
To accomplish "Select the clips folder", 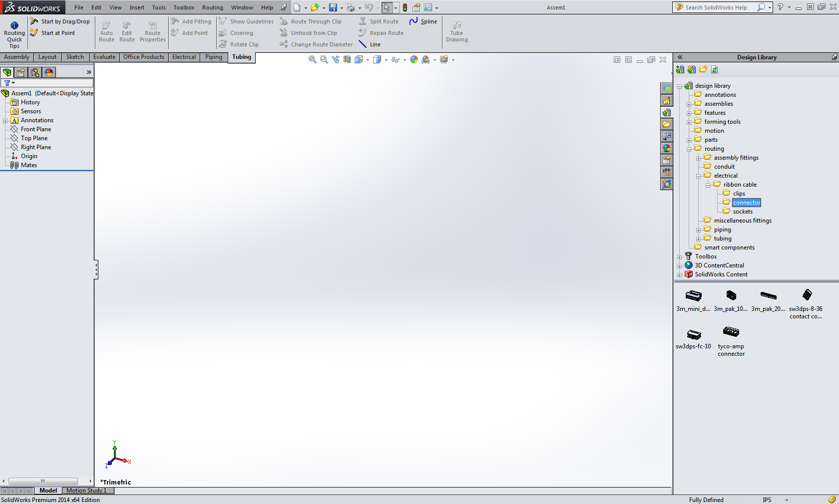I will pos(739,194).
